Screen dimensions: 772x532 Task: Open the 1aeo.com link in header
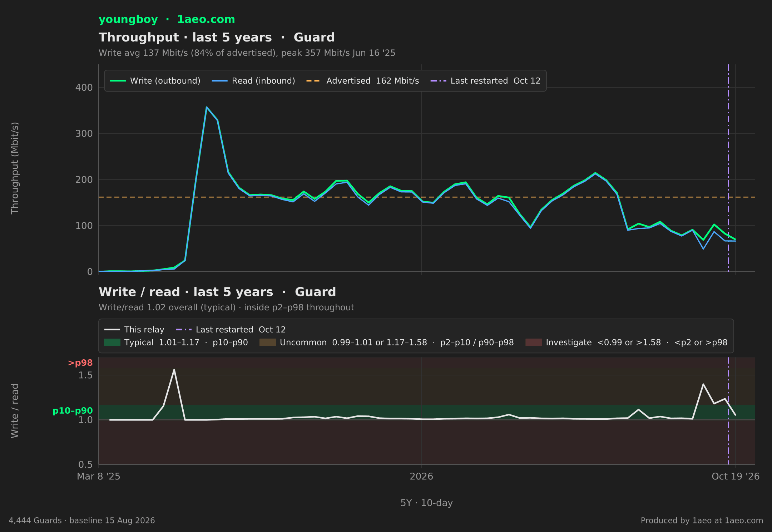click(206, 19)
